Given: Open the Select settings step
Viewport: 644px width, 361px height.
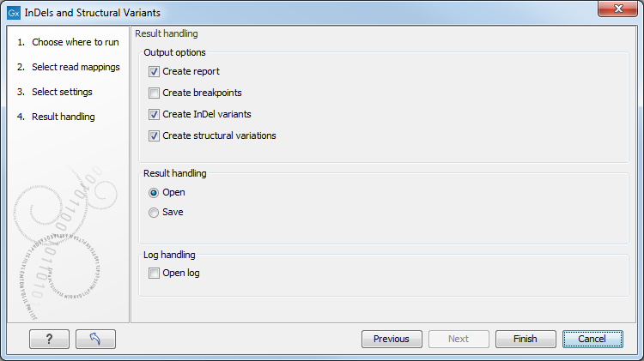Looking at the screenshot, I should point(62,92).
